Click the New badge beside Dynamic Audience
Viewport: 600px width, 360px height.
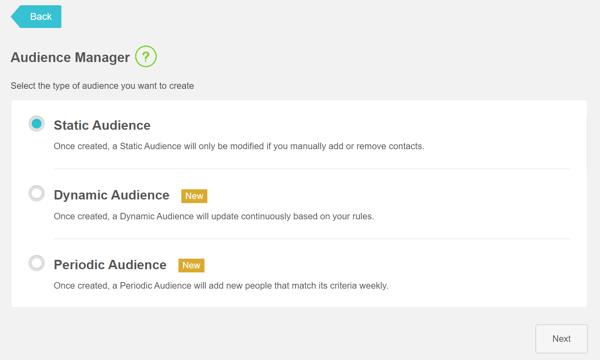point(194,196)
